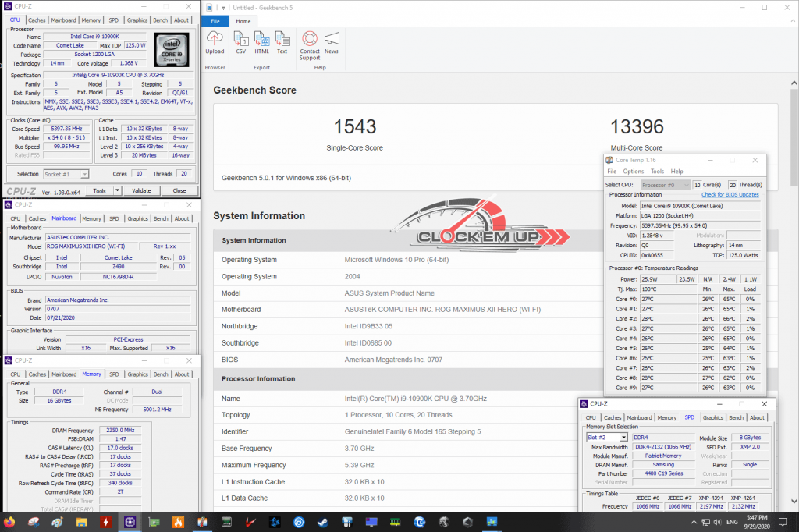This screenshot has height=532, width=799.
Task: Open Firefox from the taskbar
Action: click(x=9, y=521)
